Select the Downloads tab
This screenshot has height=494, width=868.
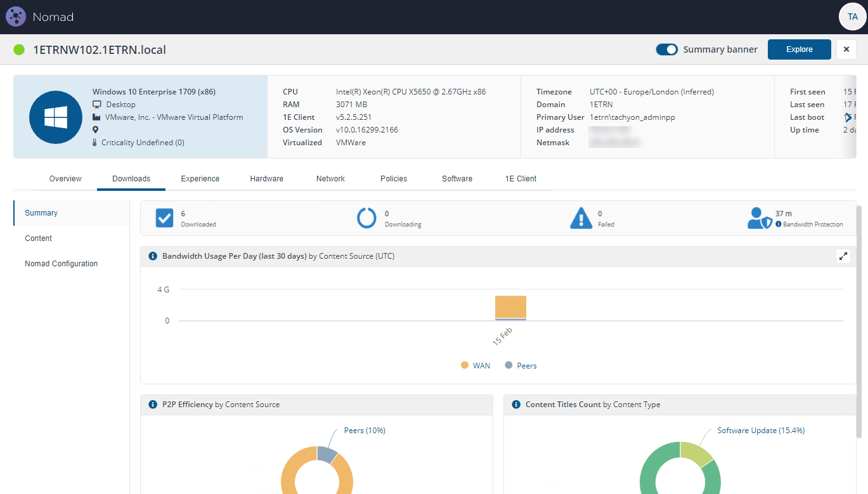pyautogui.click(x=131, y=179)
